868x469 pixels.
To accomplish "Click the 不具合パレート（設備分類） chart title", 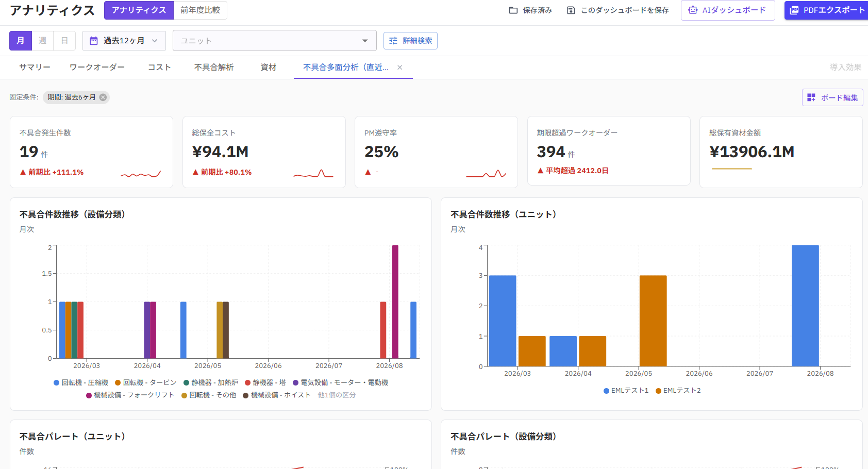I will tap(504, 437).
